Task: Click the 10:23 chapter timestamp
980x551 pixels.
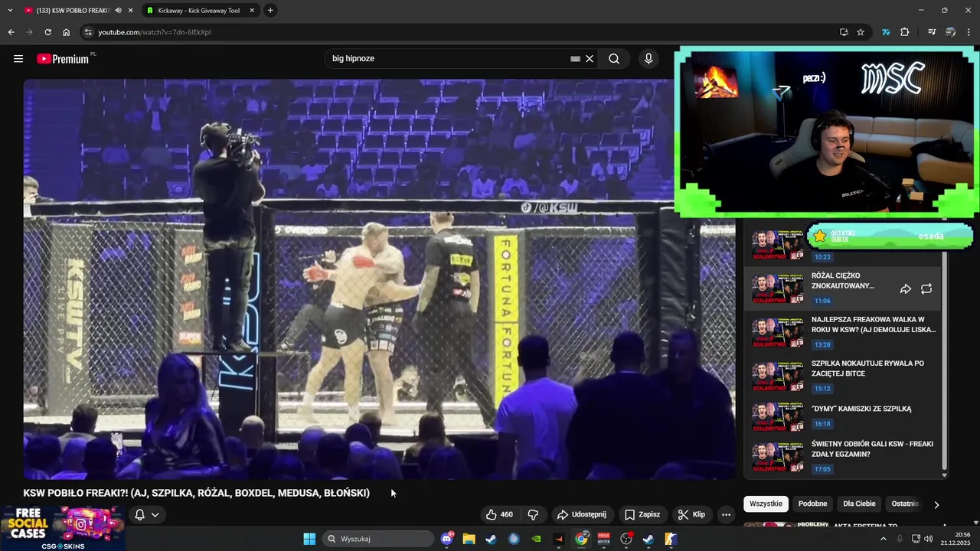Action: pos(822,257)
